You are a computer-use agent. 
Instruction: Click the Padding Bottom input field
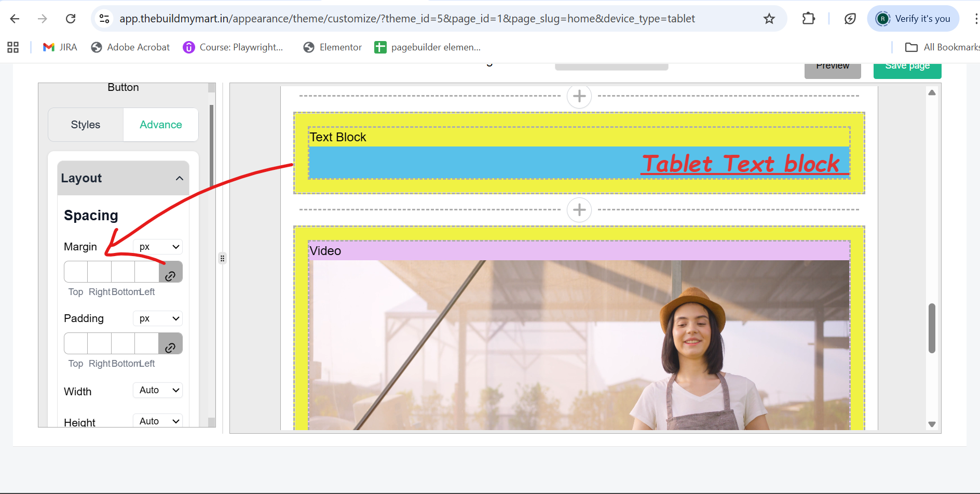tap(123, 343)
